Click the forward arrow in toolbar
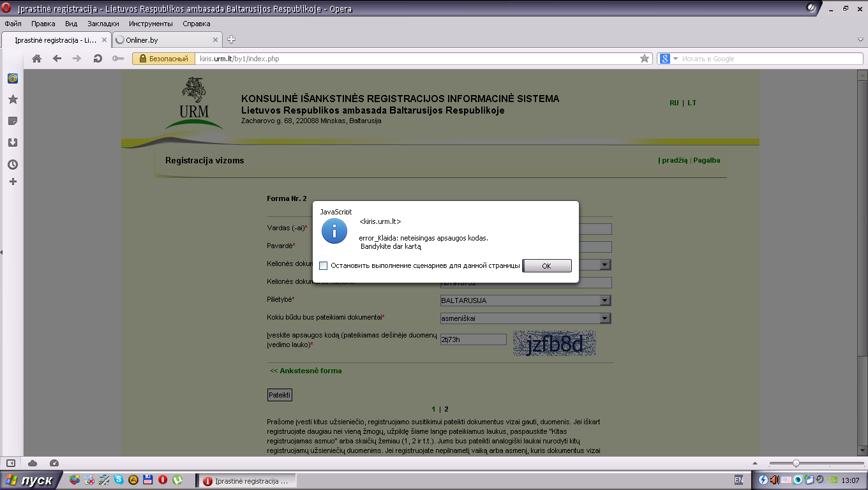The image size is (868, 490). pos(77,59)
